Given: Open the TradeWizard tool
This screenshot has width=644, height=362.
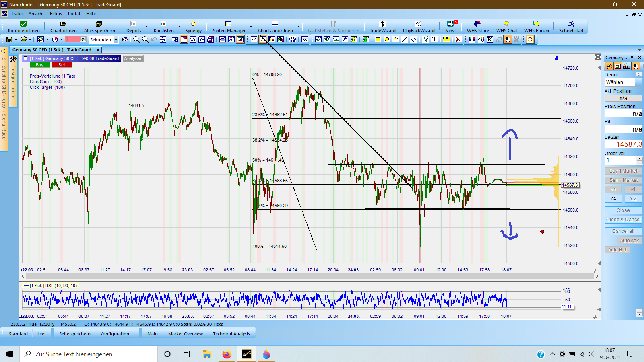Looking at the screenshot, I should click(x=382, y=26).
